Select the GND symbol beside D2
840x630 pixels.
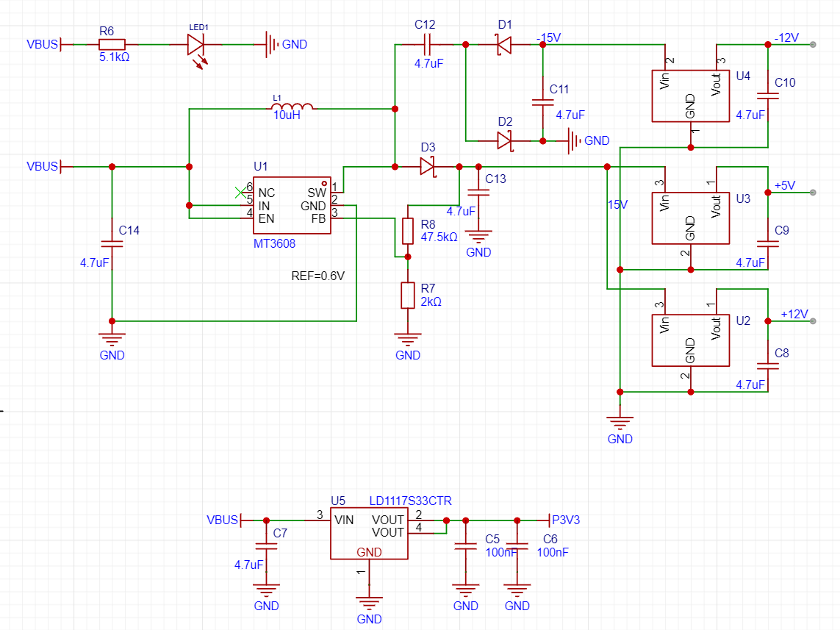574,141
